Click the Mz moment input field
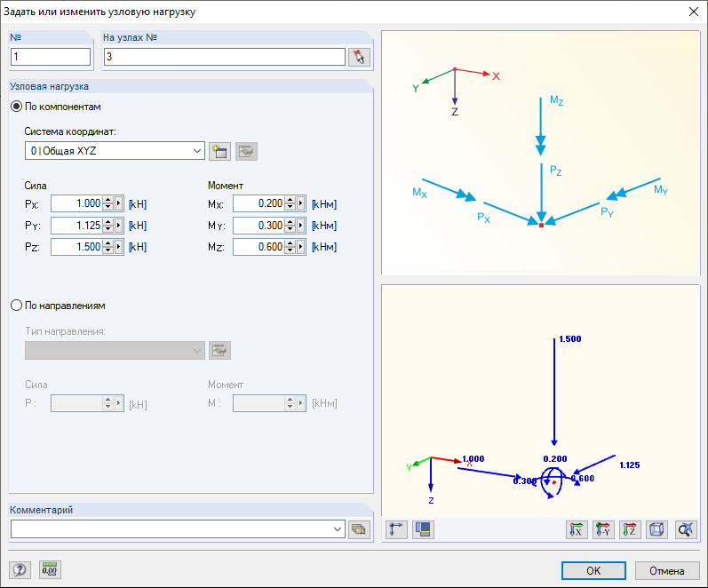 click(259, 247)
